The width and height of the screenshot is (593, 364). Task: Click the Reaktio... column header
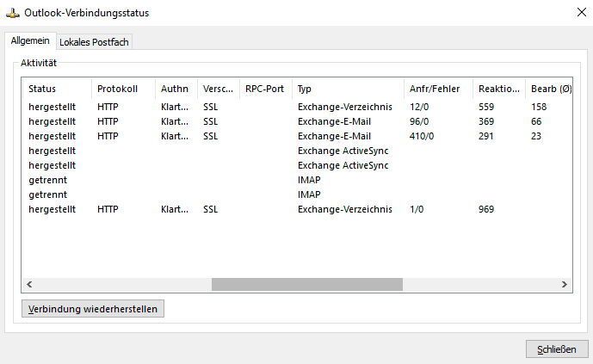point(499,89)
